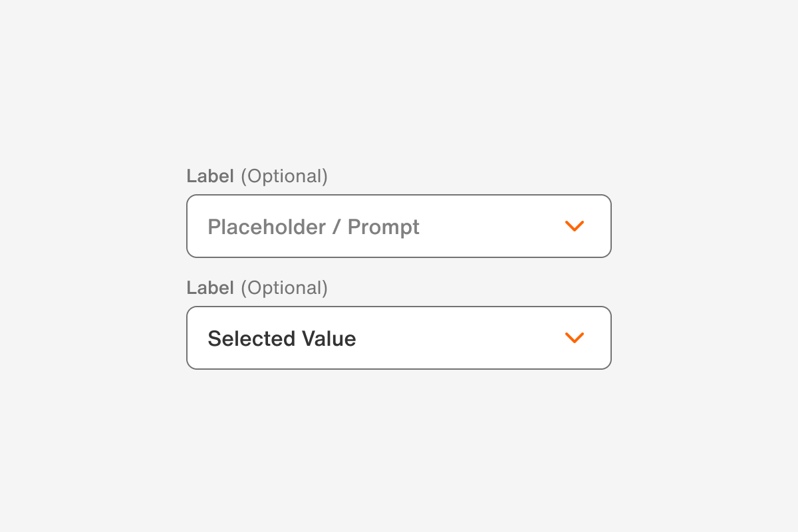Click the rounded border of bottom dropdown
The width and height of the screenshot is (798, 532).
click(399, 307)
